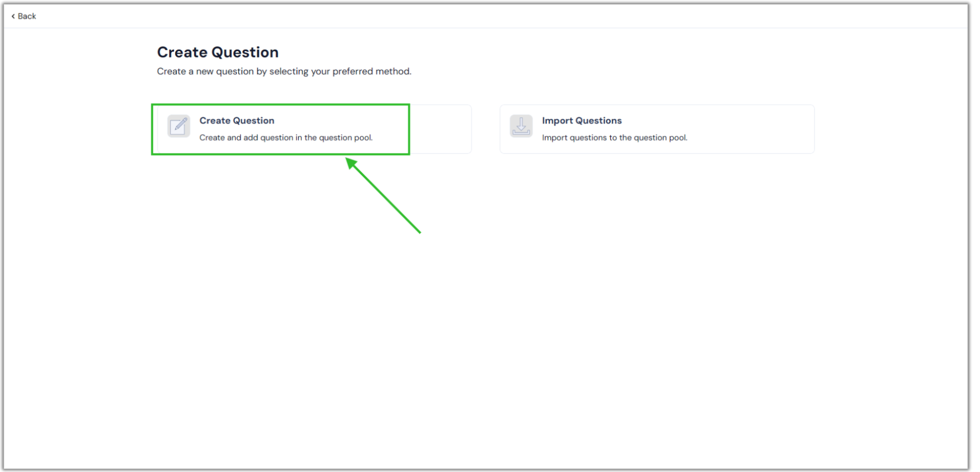Click 'Import questions to the question pool'
Screen dimensions: 980x472
614,138
